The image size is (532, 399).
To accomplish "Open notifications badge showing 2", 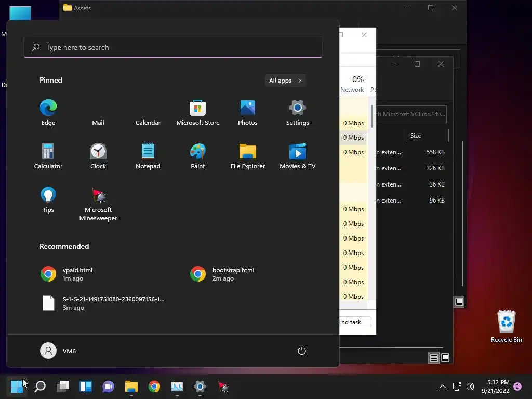I will click(x=517, y=387).
